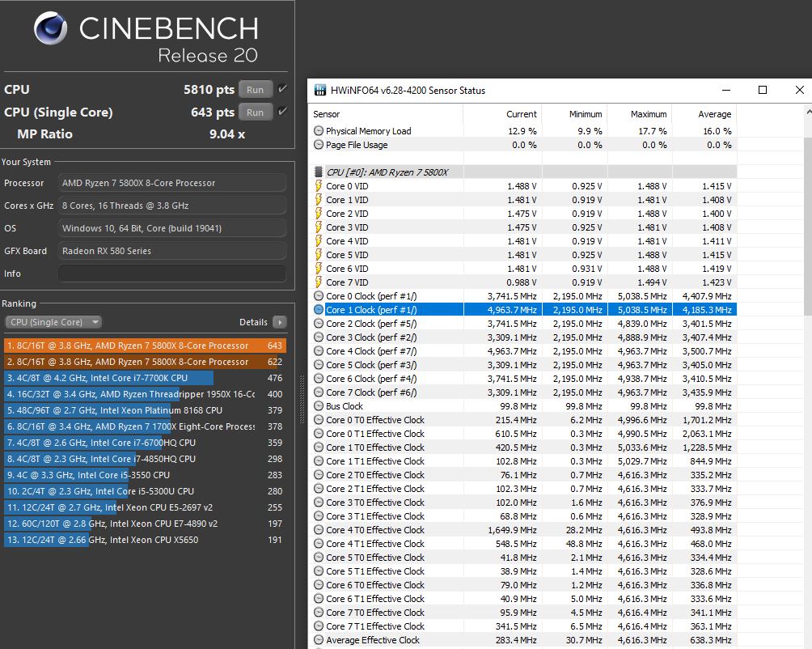Click the Core 6 VID row label
The height and width of the screenshot is (649, 812).
(x=347, y=269)
